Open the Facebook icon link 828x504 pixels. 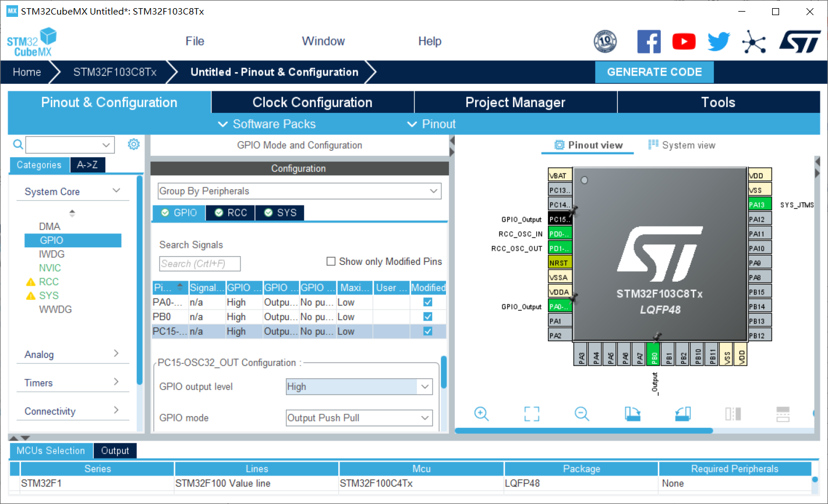tap(649, 41)
